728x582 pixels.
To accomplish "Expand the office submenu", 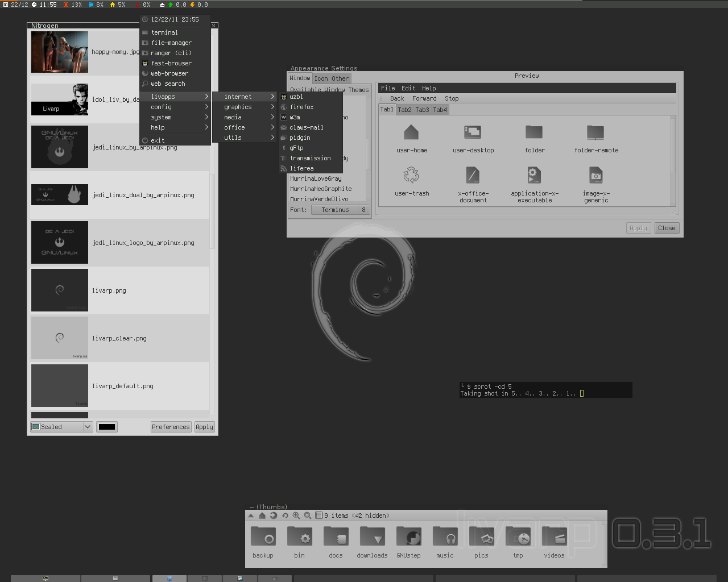I will [245, 127].
